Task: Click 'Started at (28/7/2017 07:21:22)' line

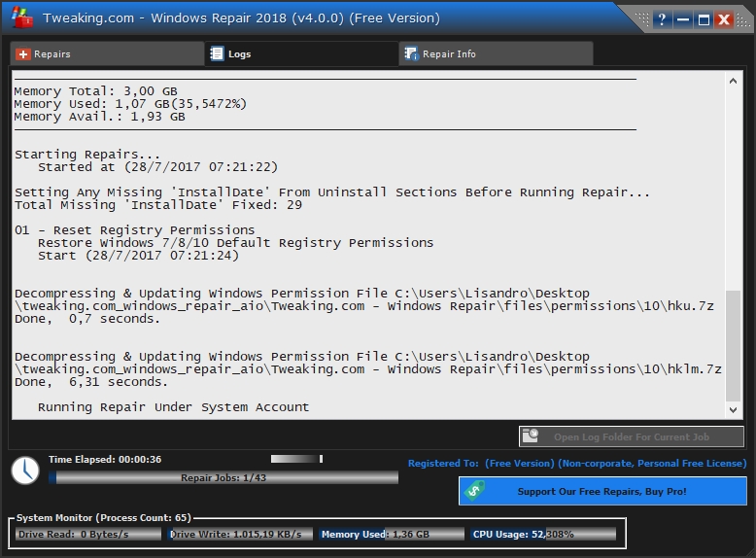Action: [157, 167]
